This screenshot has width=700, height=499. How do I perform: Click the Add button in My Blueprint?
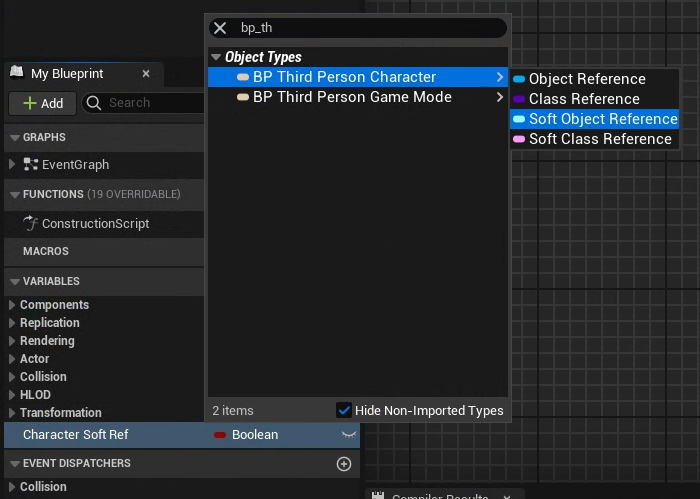pyautogui.click(x=43, y=104)
